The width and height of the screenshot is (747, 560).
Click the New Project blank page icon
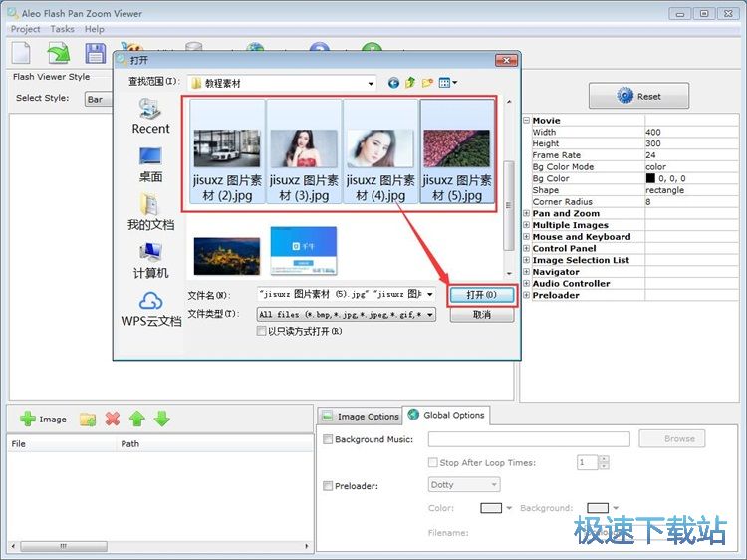(22, 53)
